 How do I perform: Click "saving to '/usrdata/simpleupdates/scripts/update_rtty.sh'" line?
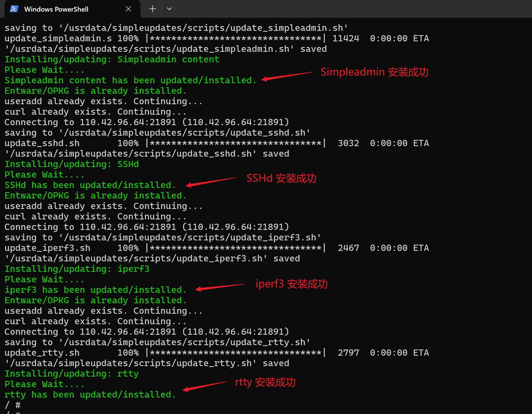tap(157, 342)
